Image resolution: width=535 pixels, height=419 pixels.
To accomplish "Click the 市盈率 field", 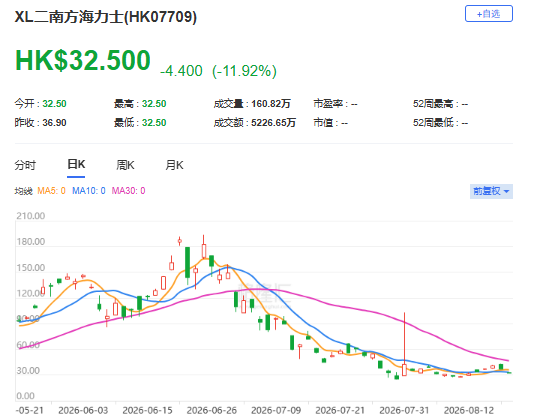I will 335,104.
